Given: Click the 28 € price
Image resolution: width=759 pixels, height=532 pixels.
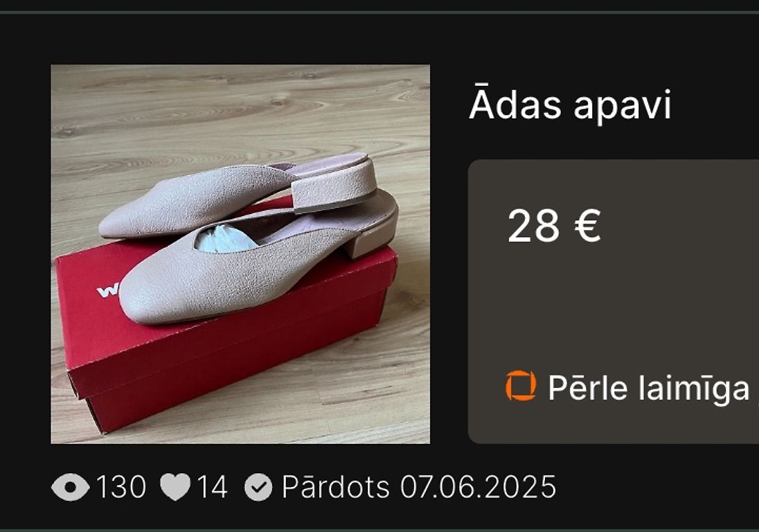Looking at the screenshot, I should [554, 226].
